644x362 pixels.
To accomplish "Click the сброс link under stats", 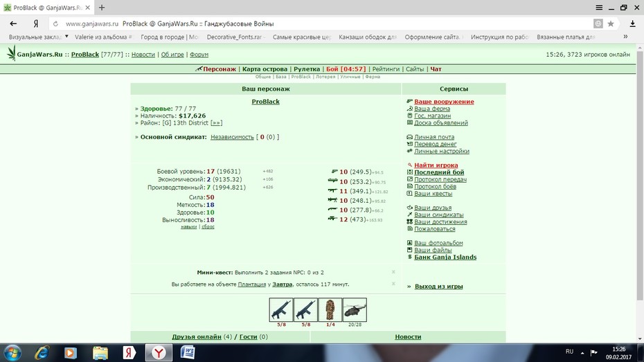I will [x=208, y=226].
